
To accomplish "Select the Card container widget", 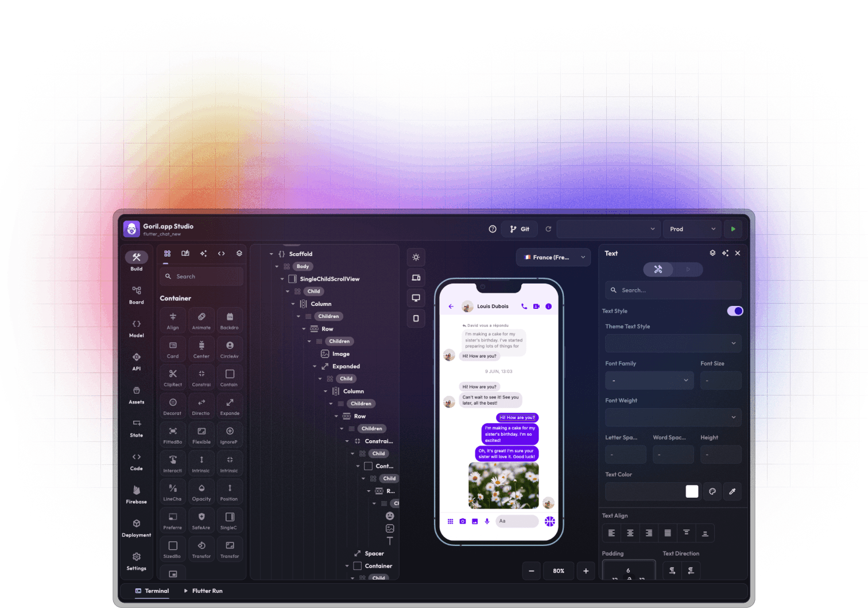I will coord(173,349).
